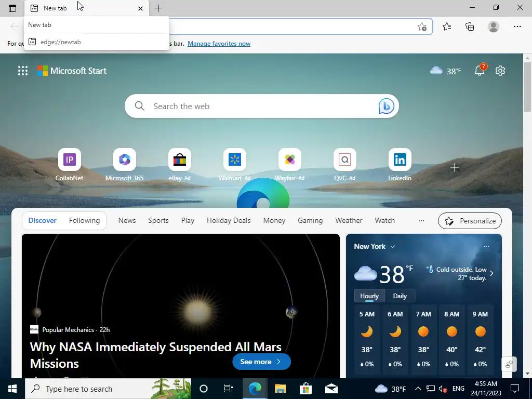Click the page vertical scrollbar thumb
Image resolution: width=532 pixels, height=399 pixels.
point(527,87)
